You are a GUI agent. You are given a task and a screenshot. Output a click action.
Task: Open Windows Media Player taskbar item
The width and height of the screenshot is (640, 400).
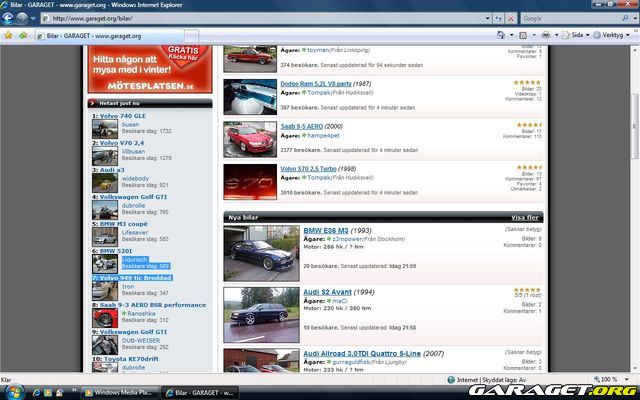pyautogui.click(x=116, y=392)
